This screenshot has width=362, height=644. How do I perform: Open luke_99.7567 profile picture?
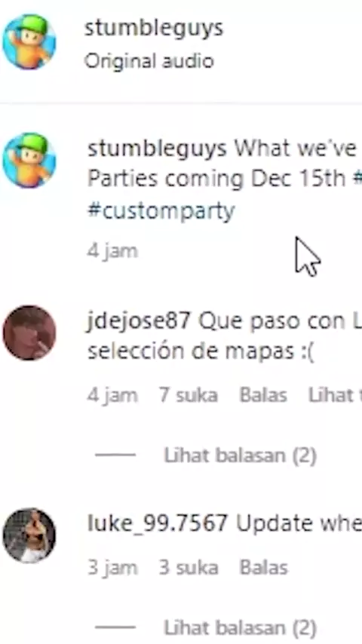(29, 535)
